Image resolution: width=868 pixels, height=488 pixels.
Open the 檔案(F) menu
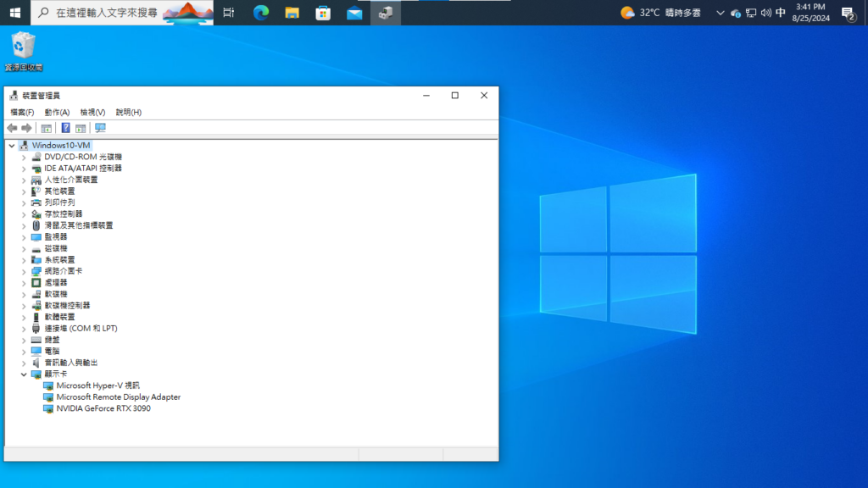pos(22,113)
